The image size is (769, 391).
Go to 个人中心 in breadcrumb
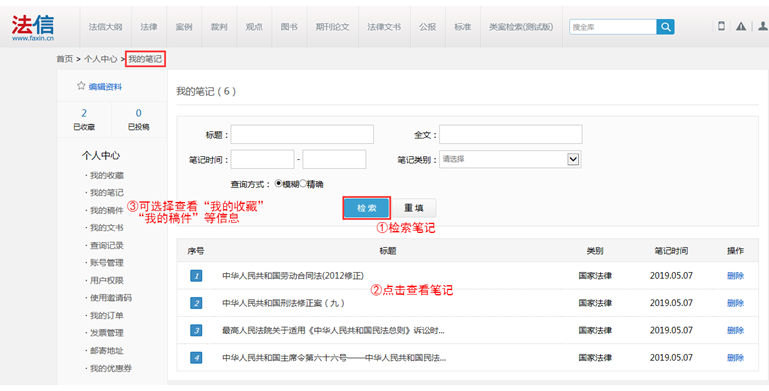pos(101,59)
